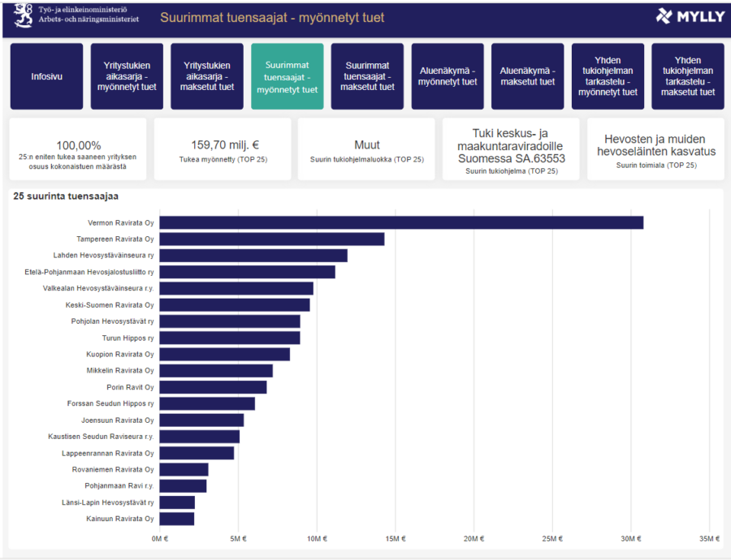
Task: Go to Aluenäkymä - myönnetyt tuet
Action: click(x=448, y=76)
